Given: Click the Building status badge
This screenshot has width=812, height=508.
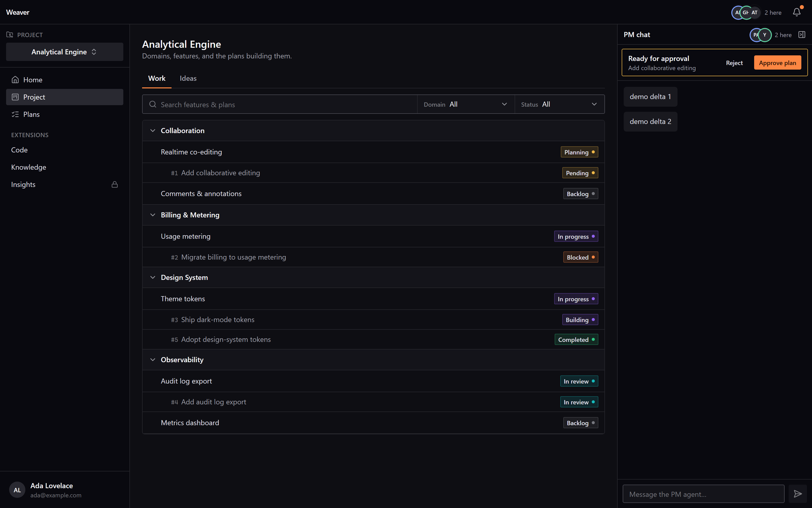Looking at the screenshot, I should tap(580, 320).
